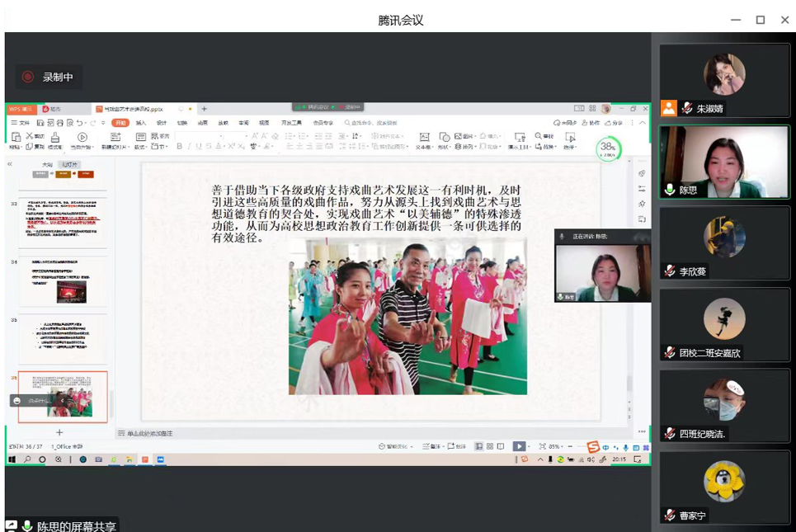This screenshot has width=796, height=532.
Task: Click the 分享 share button
Action: click(x=614, y=123)
